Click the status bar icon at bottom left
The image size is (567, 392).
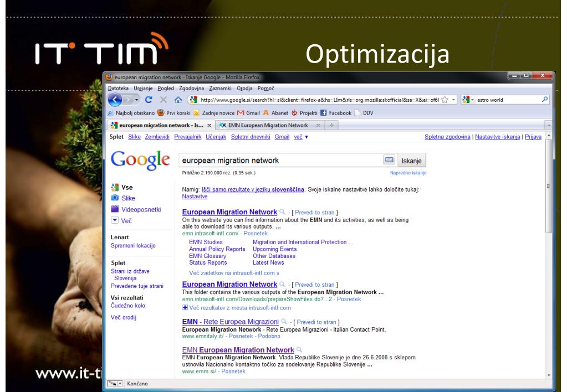pyautogui.click(x=112, y=383)
